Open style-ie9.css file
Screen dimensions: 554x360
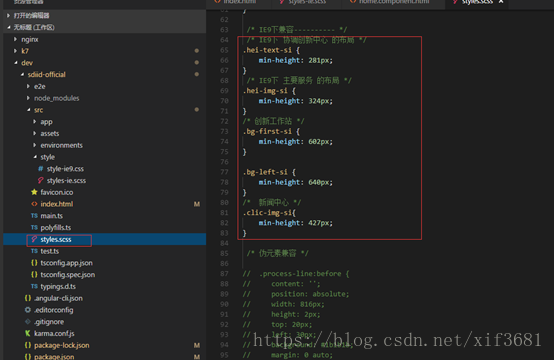(x=65, y=169)
